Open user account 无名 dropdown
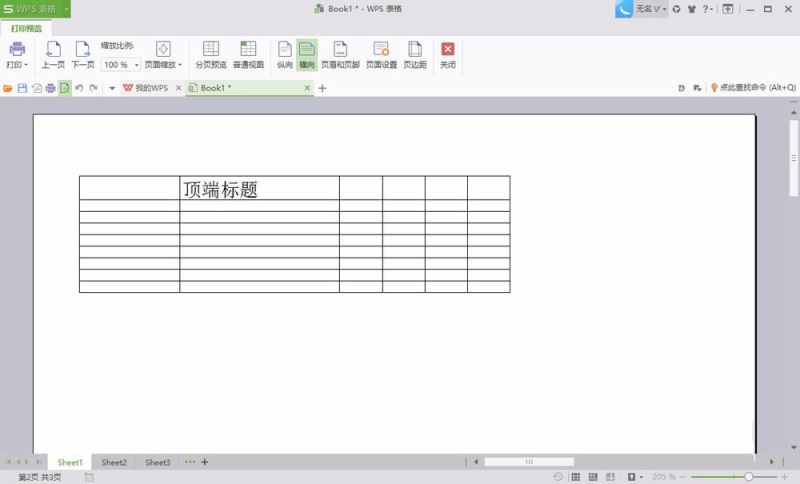This screenshot has height=484, width=800. point(651,9)
